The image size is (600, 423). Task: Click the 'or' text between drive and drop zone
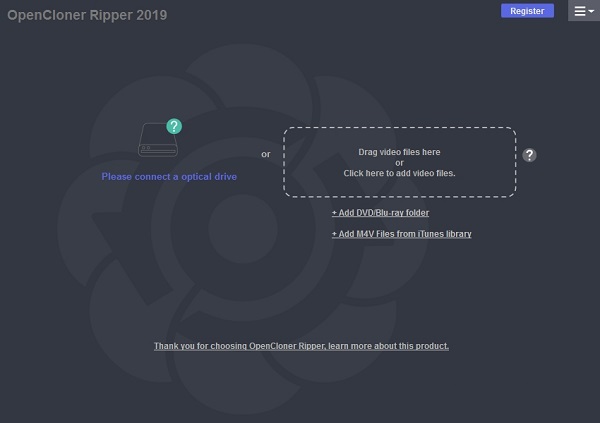(x=266, y=154)
